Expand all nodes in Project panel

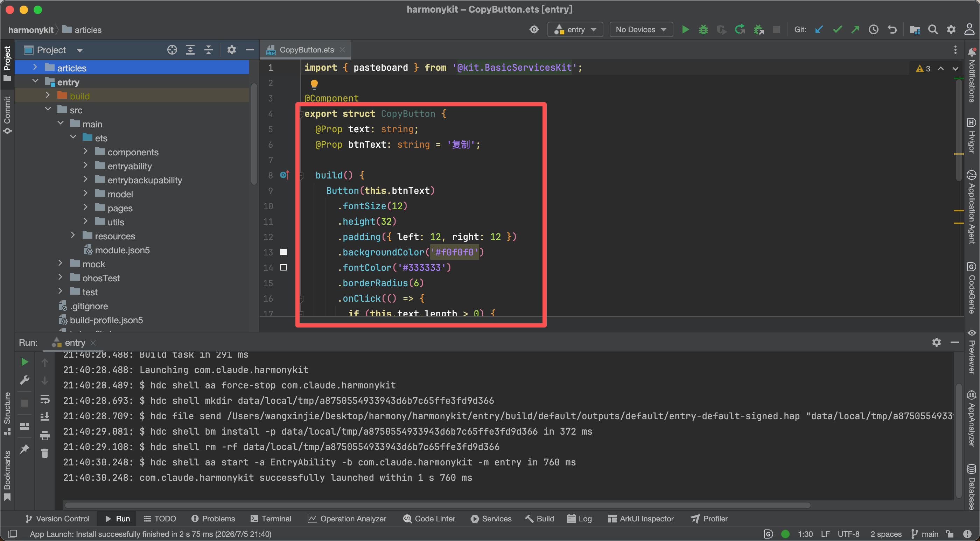click(190, 50)
